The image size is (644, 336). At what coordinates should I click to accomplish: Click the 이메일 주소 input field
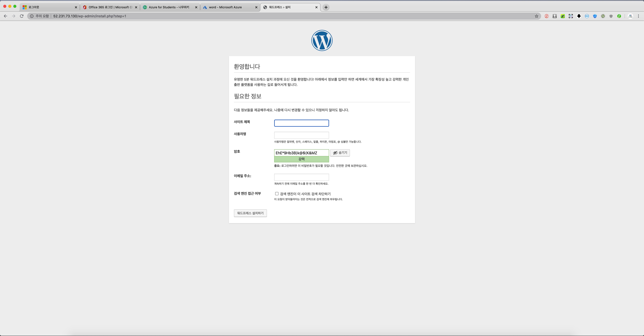pos(301,177)
